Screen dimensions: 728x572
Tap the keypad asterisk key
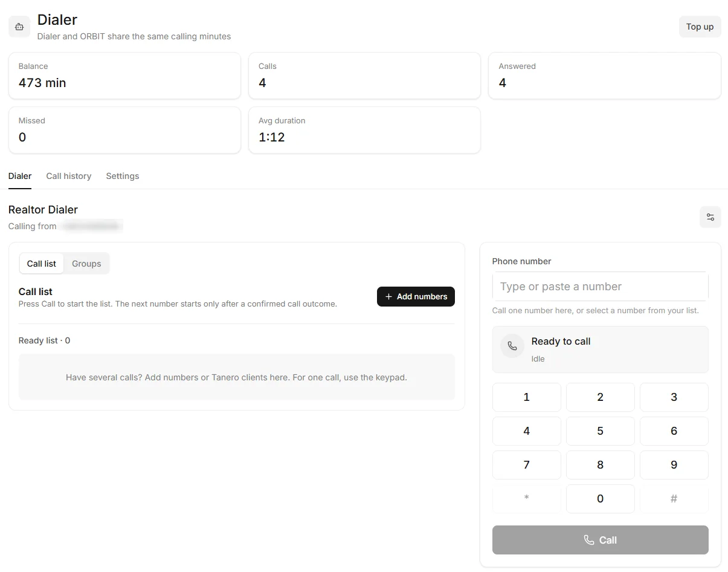click(527, 499)
